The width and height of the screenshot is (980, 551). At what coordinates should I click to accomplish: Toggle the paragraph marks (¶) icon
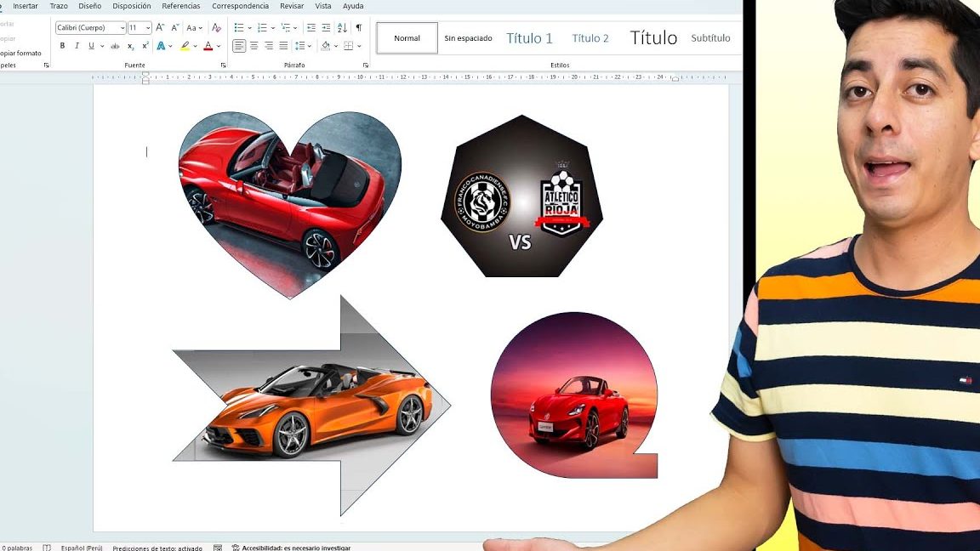pos(359,28)
